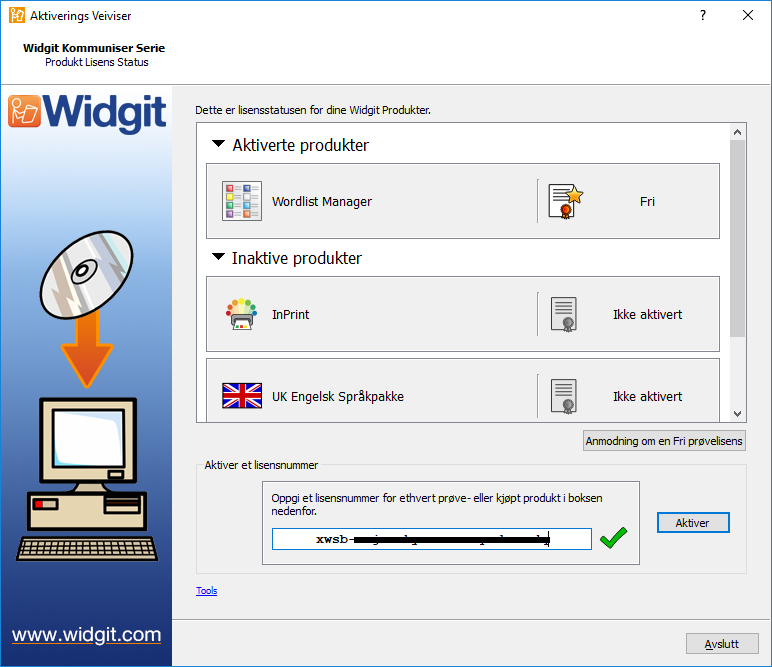The width and height of the screenshot is (772, 667).
Task: Click the 'Dette er lisensstatusen' description text
Action: [x=313, y=110]
